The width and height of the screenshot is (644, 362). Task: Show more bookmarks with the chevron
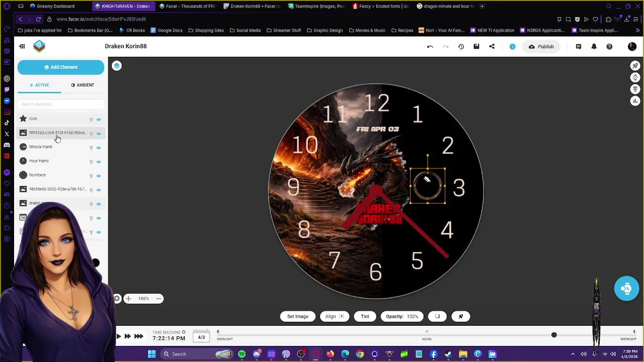(x=637, y=30)
